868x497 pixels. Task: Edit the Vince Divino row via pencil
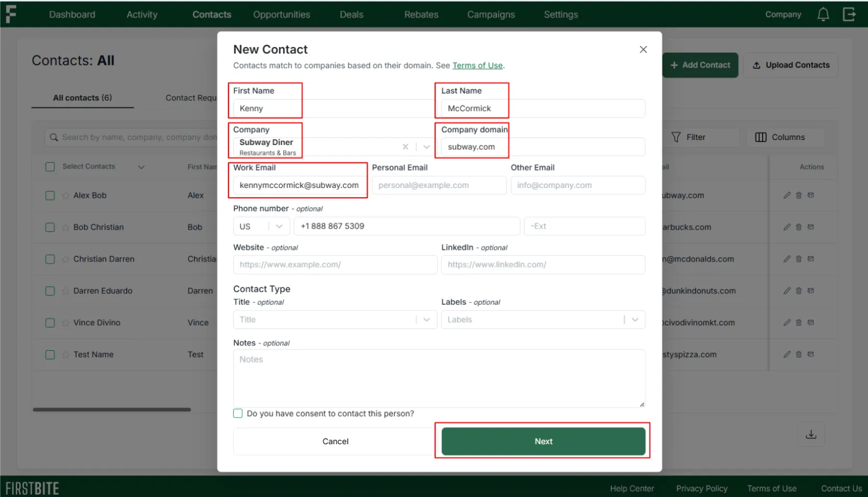[787, 323]
